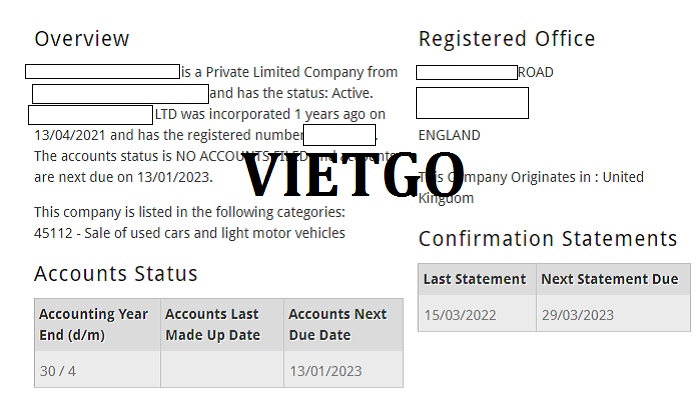Click the 29/03/2023 next statement cell

click(x=613, y=315)
